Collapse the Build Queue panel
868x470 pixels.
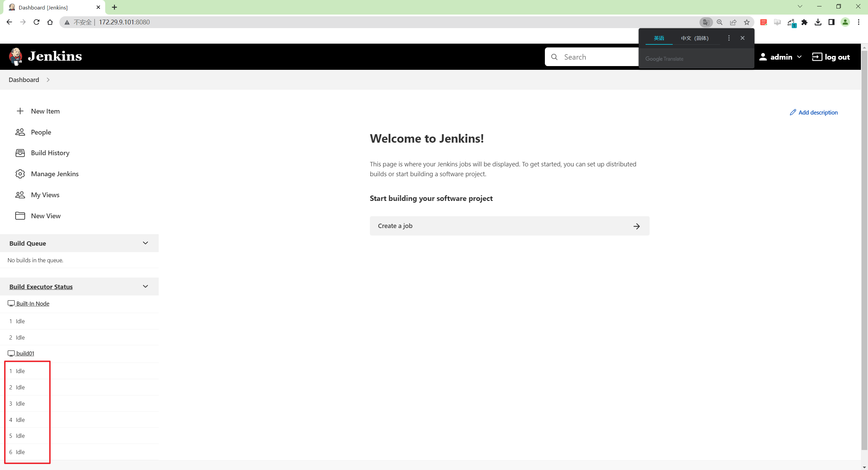145,243
